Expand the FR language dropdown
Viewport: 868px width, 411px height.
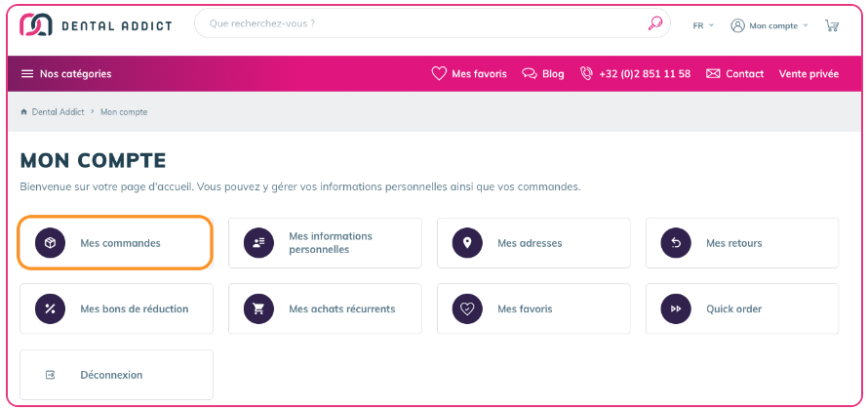(x=703, y=25)
